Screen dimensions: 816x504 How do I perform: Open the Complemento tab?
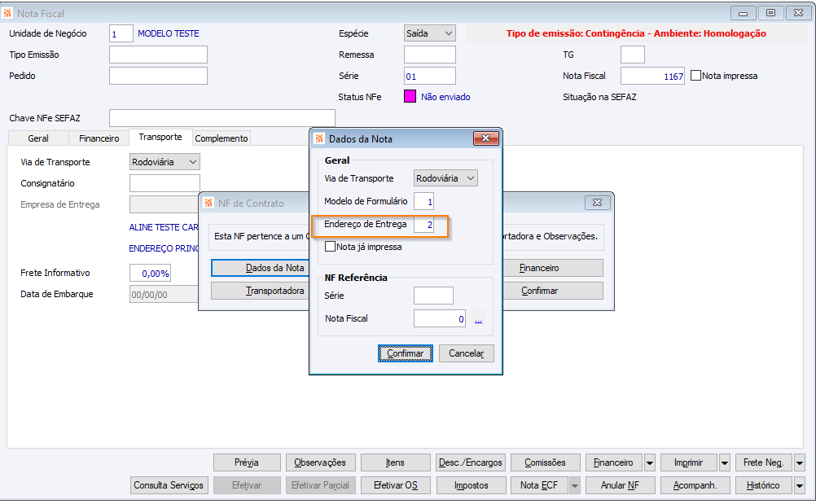pos(222,138)
